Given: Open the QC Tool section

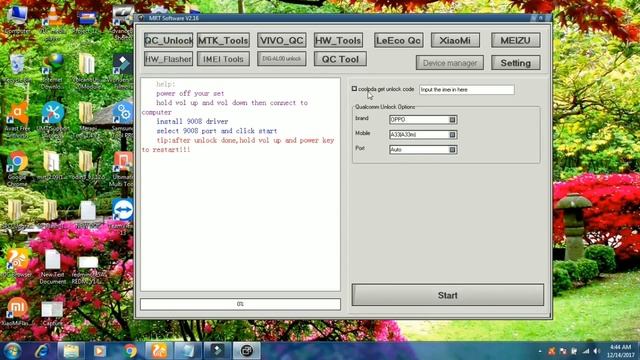Looking at the screenshot, I should (340, 59).
